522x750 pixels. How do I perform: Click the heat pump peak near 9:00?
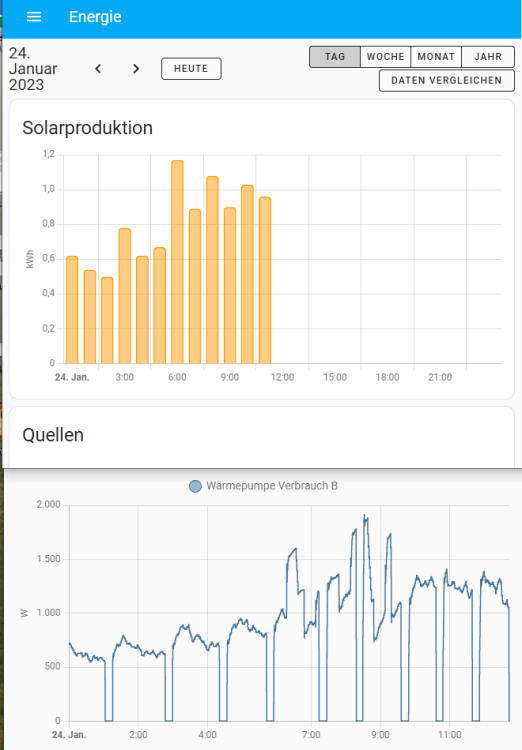[365, 517]
